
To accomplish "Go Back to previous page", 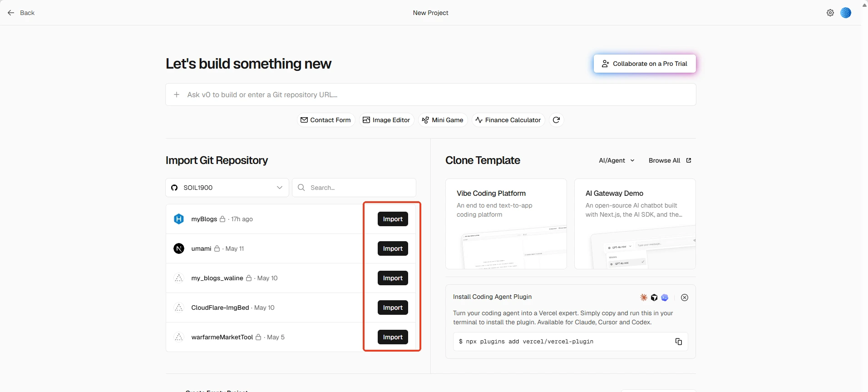I will tap(21, 13).
